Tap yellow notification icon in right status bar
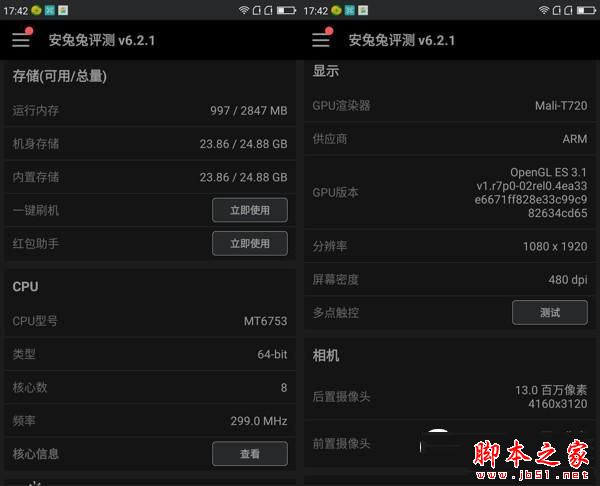 point(336,10)
